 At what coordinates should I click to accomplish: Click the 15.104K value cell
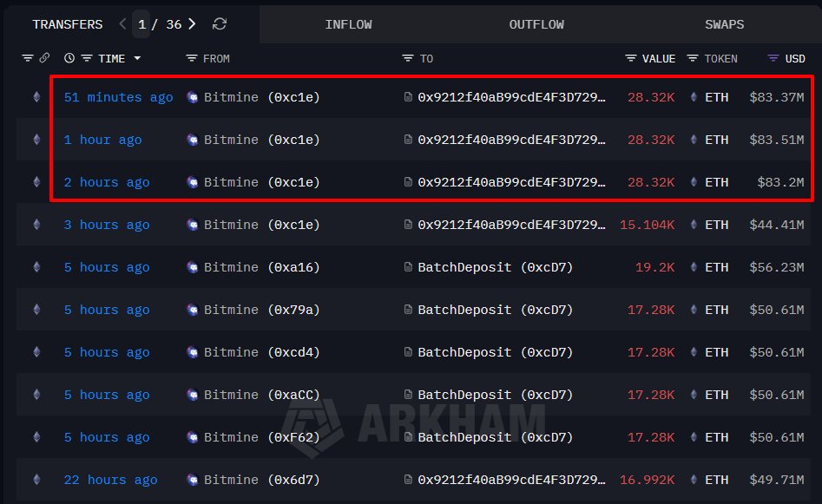[647, 225]
